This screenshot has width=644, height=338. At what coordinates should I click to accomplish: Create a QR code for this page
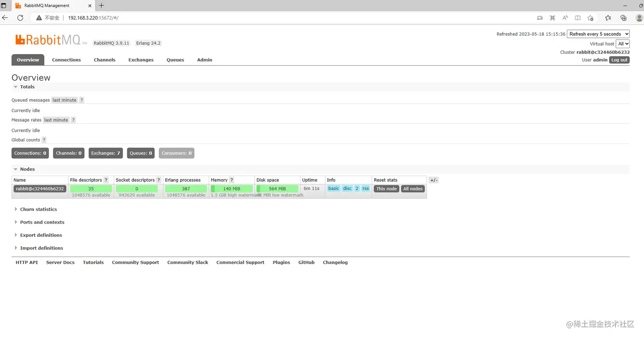pyautogui.click(x=552, y=18)
